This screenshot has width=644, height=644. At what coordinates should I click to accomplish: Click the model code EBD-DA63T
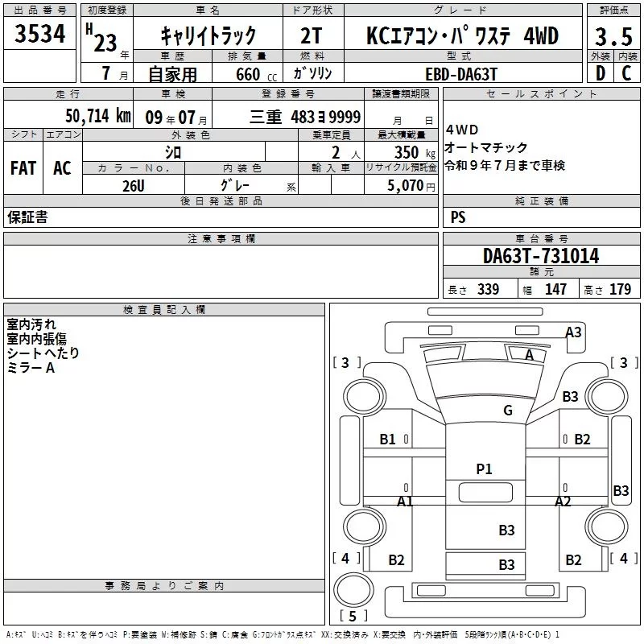pos(461,75)
